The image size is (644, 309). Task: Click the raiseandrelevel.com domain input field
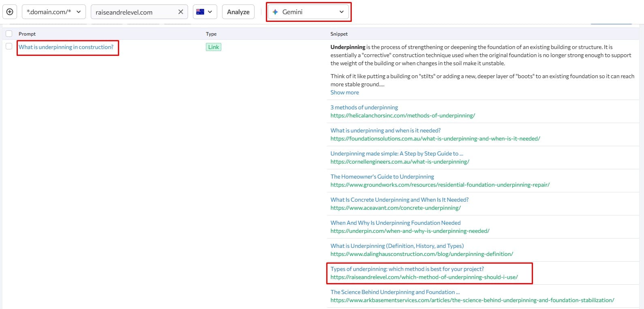(x=134, y=12)
